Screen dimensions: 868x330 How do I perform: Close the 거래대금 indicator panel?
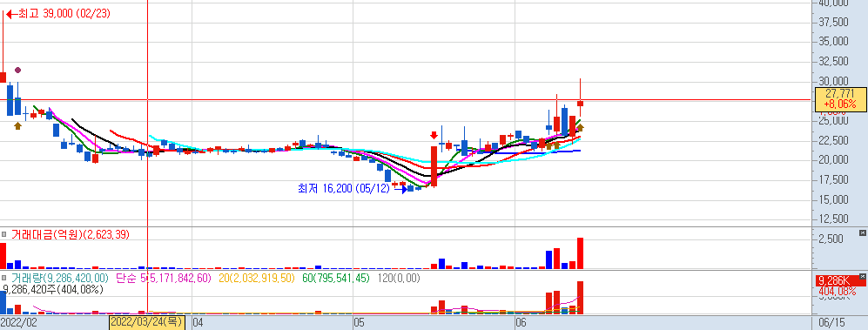pos(862,232)
